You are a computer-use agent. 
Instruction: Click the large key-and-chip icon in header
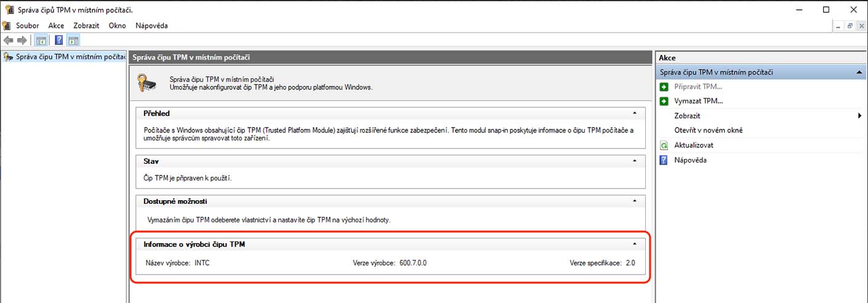tap(148, 83)
